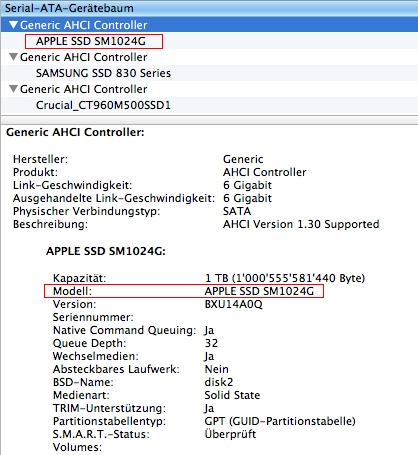Click the 'Ausgehandelte Link-Geschwindigkeit:' label
The width and height of the screenshot is (418, 455).
[114, 198]
